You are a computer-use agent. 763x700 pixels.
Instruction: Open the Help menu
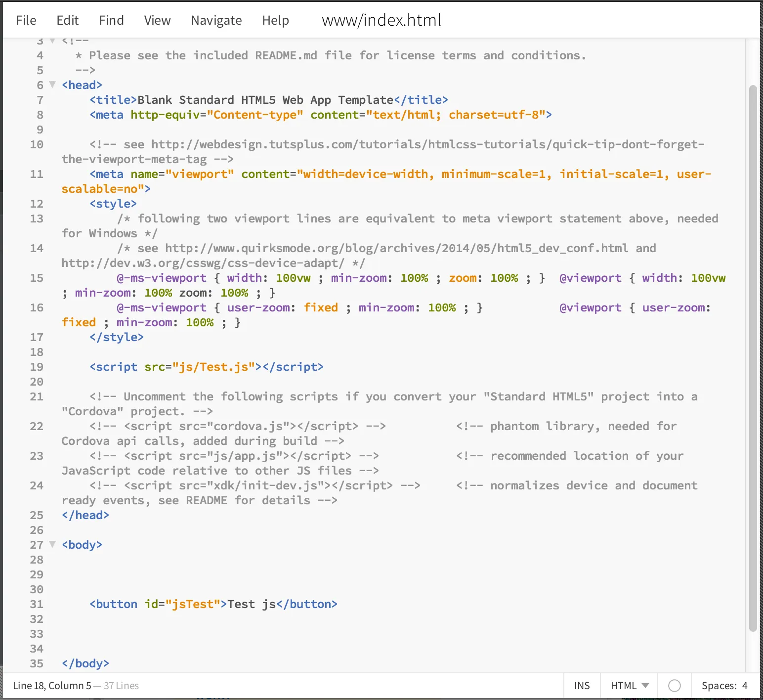[x=275, y=20]
